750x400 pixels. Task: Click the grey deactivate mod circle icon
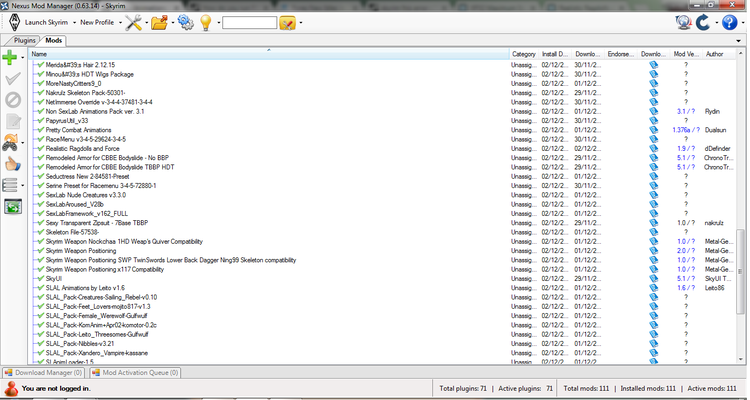tap(13, 100)
